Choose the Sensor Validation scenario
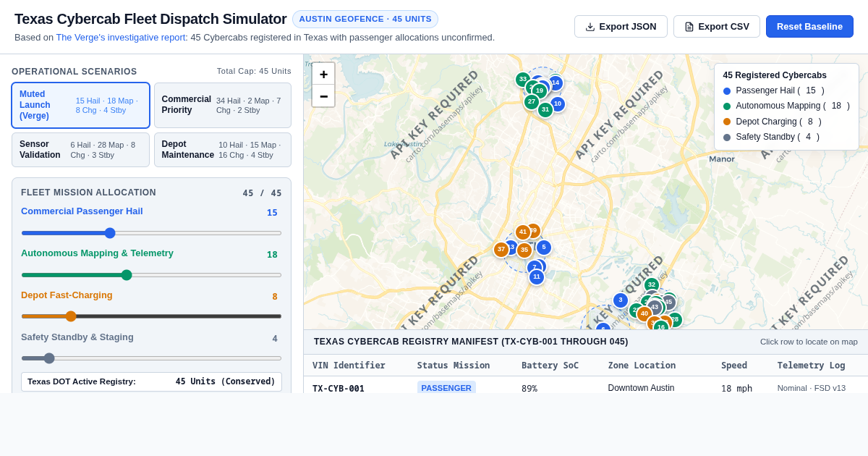The height and width of the screenshot is (456, 868). (80, 150)
